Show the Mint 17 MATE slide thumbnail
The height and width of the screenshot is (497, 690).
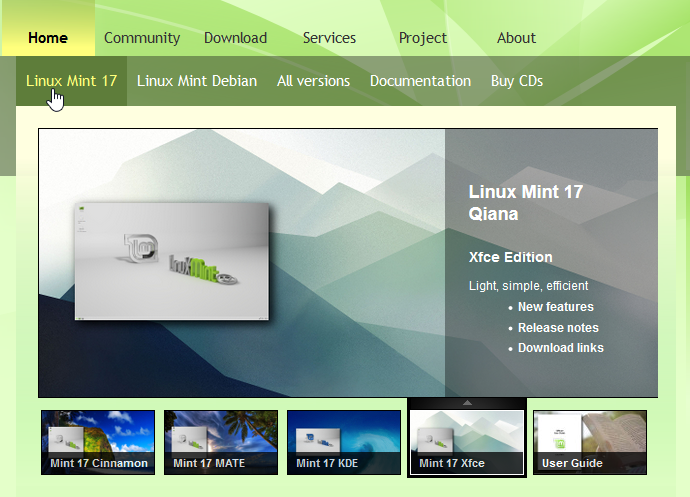(221, 441)
